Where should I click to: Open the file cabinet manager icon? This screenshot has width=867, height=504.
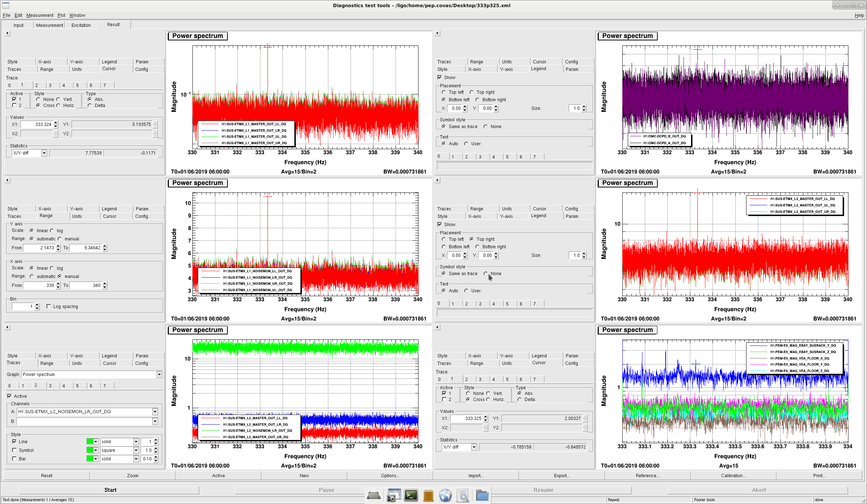[428, 495]
